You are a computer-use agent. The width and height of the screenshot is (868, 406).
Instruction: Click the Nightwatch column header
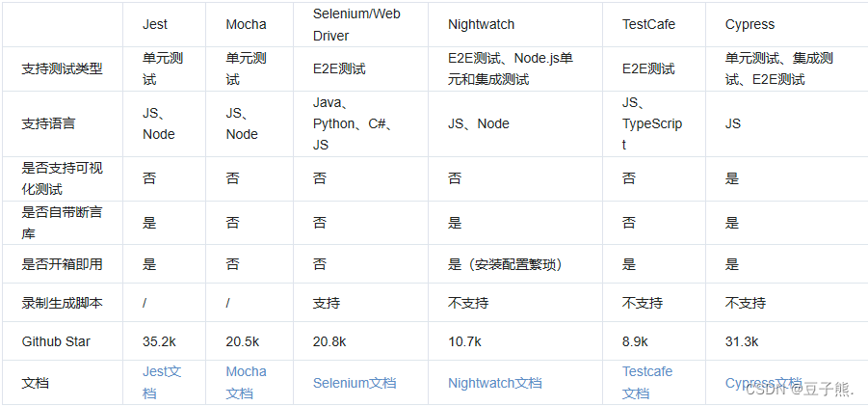481,24
